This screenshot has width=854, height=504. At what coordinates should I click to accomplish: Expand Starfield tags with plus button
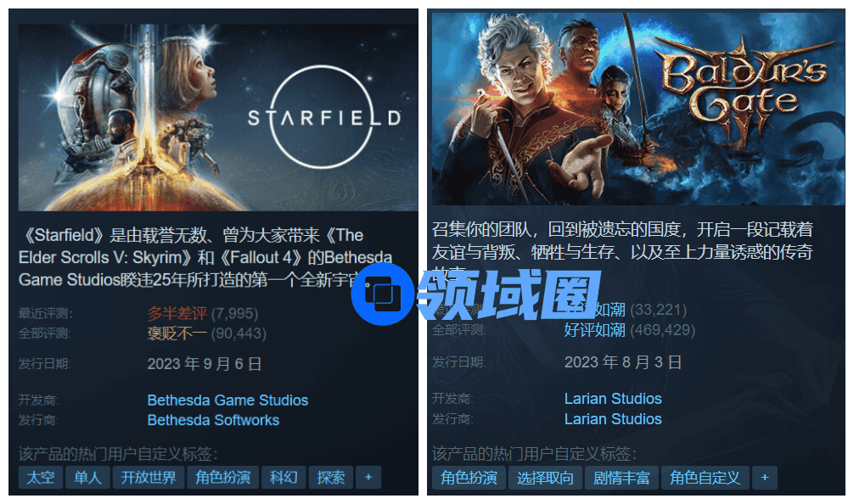pyautogui.click(x=368, y=478)
